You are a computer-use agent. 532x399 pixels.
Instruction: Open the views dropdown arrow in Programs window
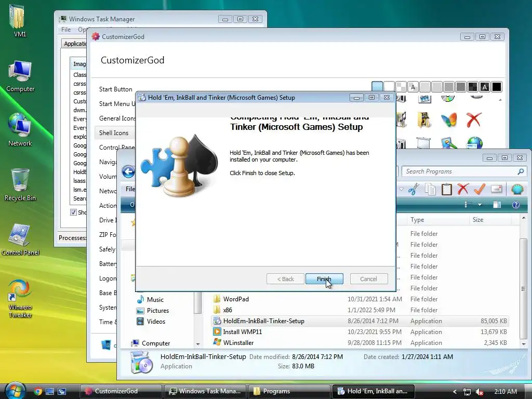click(x=480, y=205)
